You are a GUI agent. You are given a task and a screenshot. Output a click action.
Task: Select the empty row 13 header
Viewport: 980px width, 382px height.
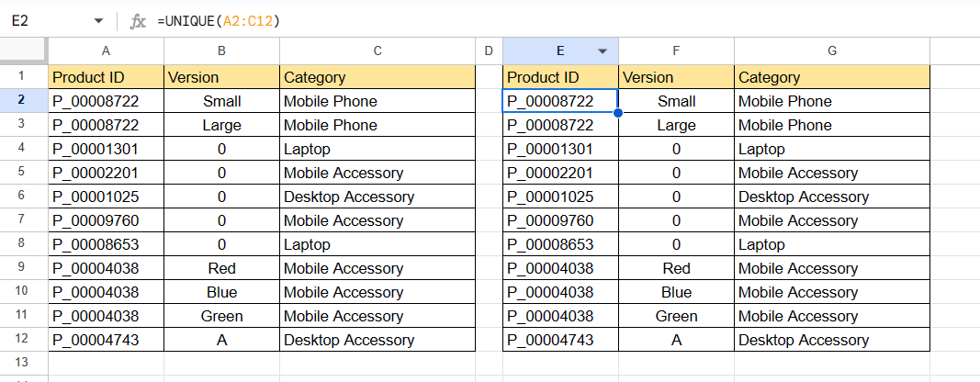(20, 364)
